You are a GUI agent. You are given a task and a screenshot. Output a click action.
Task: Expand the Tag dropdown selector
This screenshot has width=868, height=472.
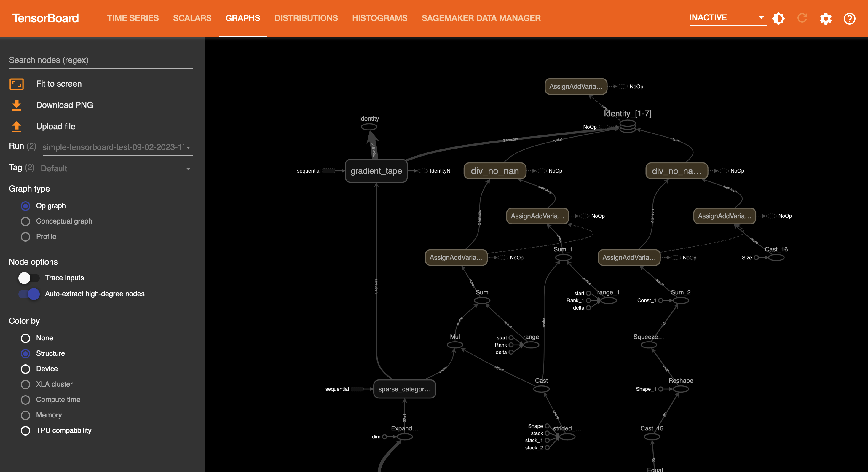189,169
